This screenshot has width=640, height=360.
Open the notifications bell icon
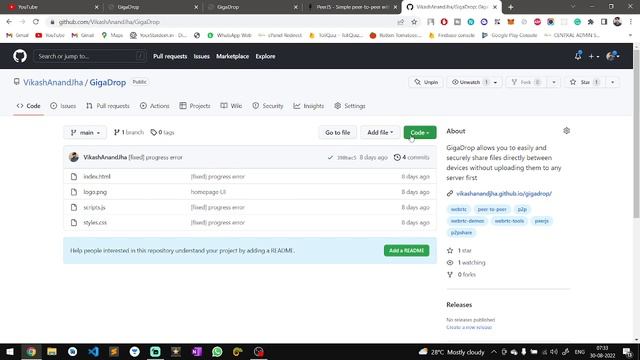tap(578, 56)
